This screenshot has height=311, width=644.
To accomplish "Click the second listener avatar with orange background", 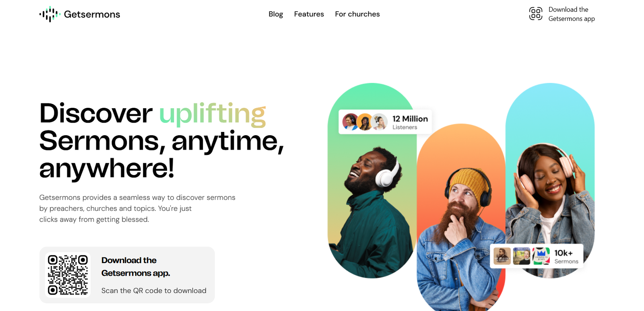I will [365, 122].
